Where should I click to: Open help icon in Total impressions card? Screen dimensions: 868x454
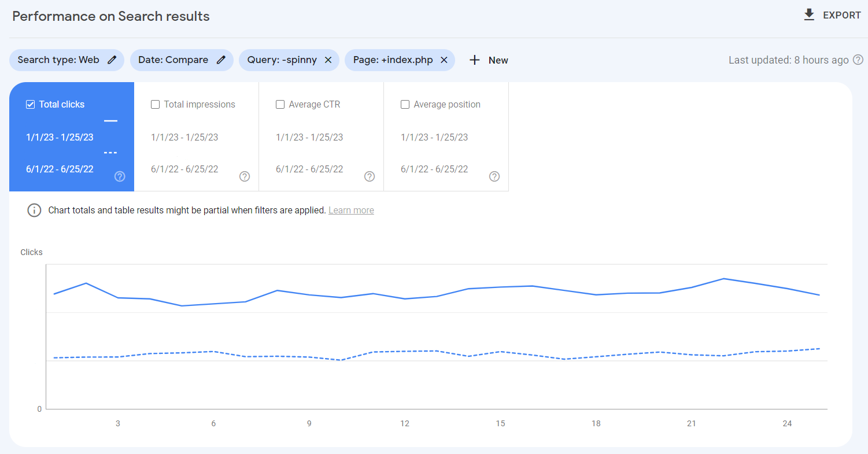point(245,176)
